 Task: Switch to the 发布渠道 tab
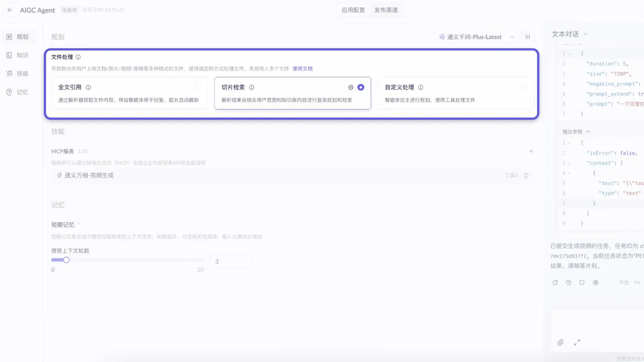tap(386, 10)
